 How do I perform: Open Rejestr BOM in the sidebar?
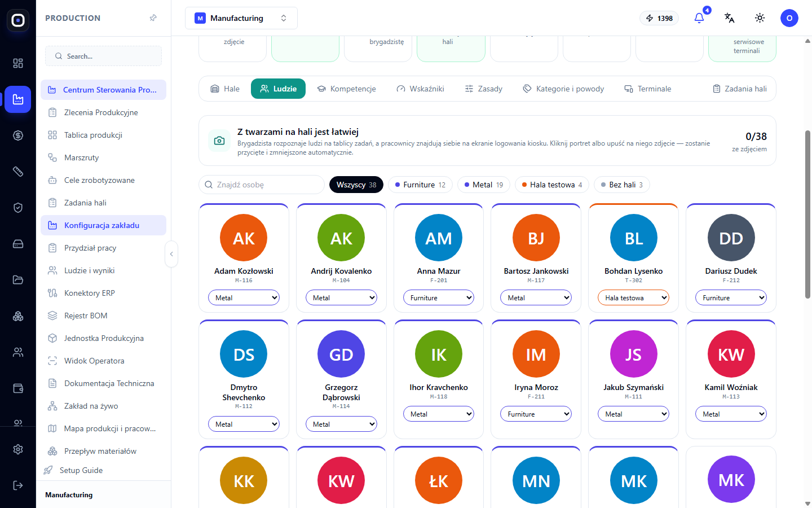(103, 316)
